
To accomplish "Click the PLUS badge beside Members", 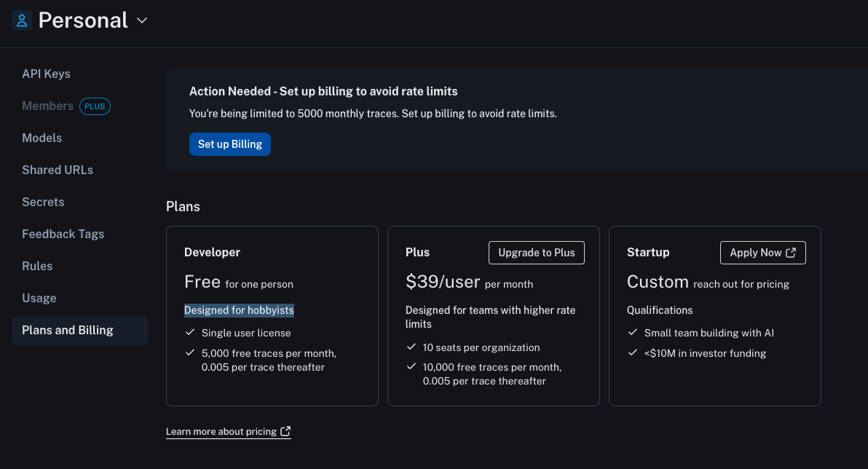I will 95,106.
